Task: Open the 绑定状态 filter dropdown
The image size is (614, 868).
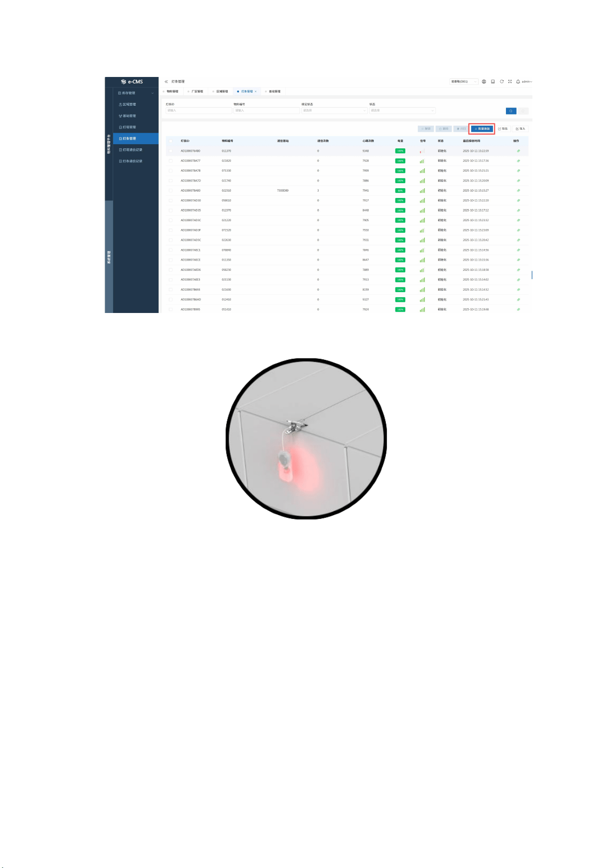Action: (334, 110)
